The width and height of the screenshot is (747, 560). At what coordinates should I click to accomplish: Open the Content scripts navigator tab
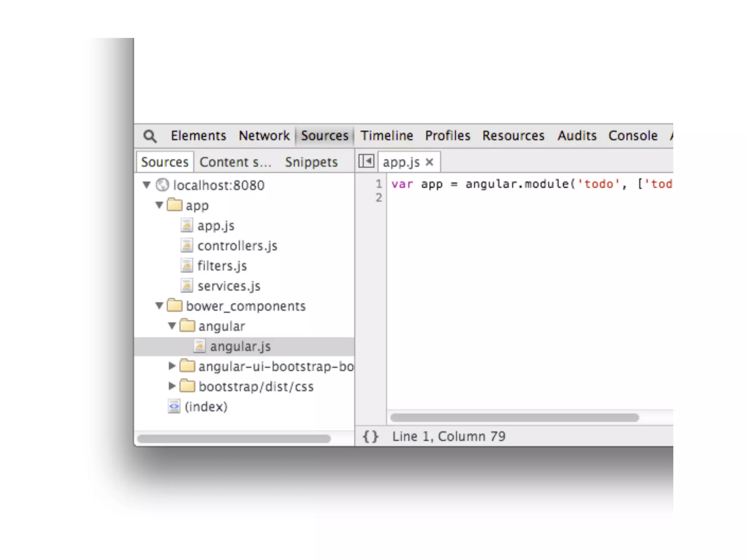coord(235,162)
